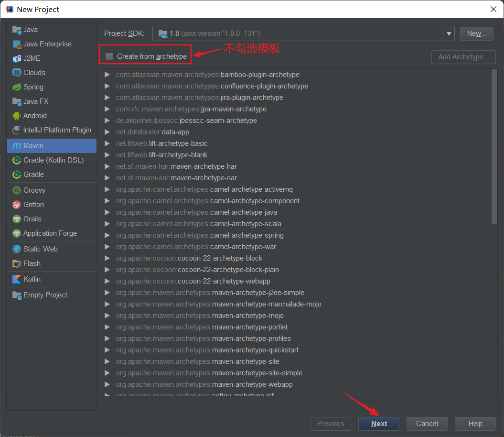Click the Gradle (Kotlin DSL) icon
Image resolution: width=504 pixels, height=437 pixels.
pos(17,160)
